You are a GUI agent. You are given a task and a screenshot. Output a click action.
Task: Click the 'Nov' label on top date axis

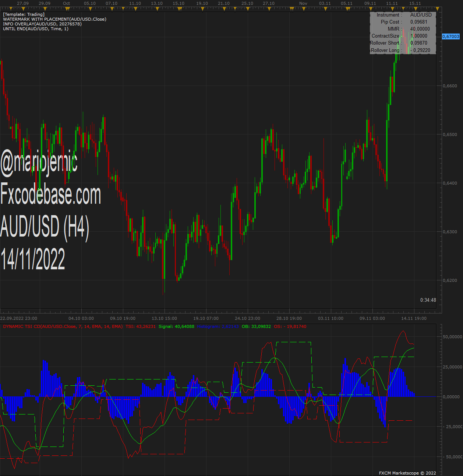[303, 3]
